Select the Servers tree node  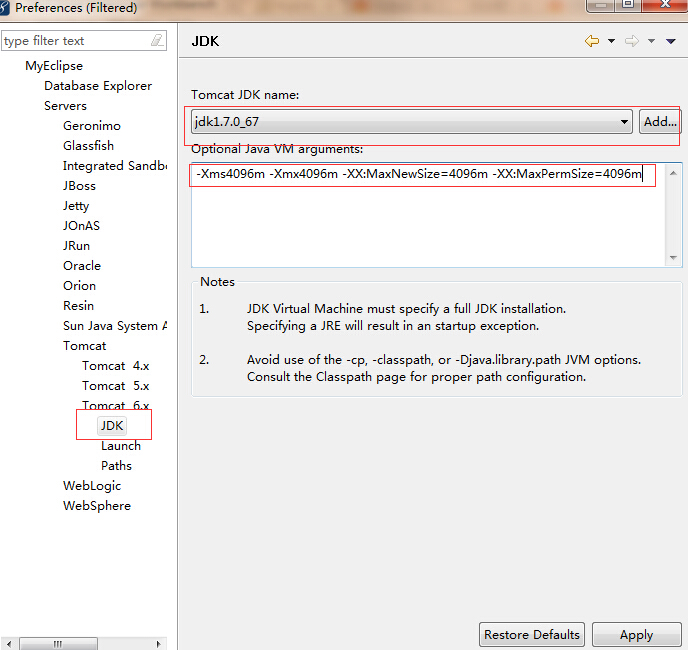coord(65,106)
